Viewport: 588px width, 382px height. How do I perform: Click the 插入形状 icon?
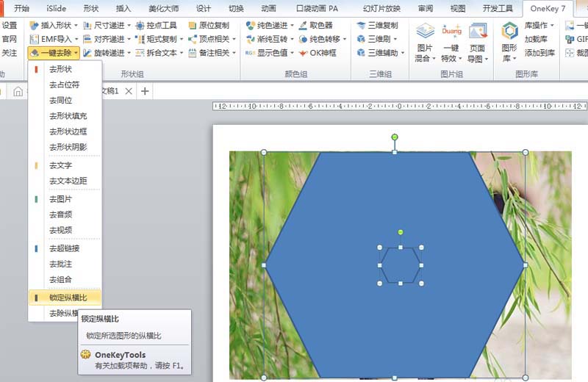point(34,26)
